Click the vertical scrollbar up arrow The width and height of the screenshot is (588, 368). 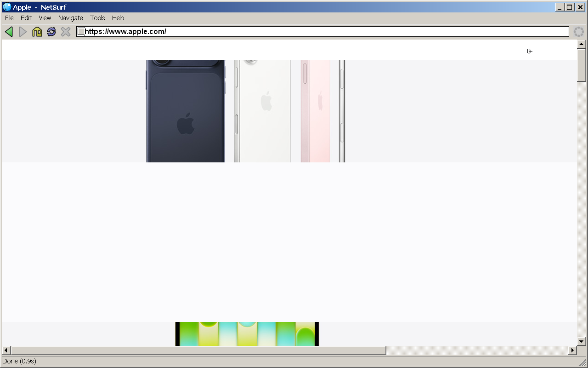[581, 44]
